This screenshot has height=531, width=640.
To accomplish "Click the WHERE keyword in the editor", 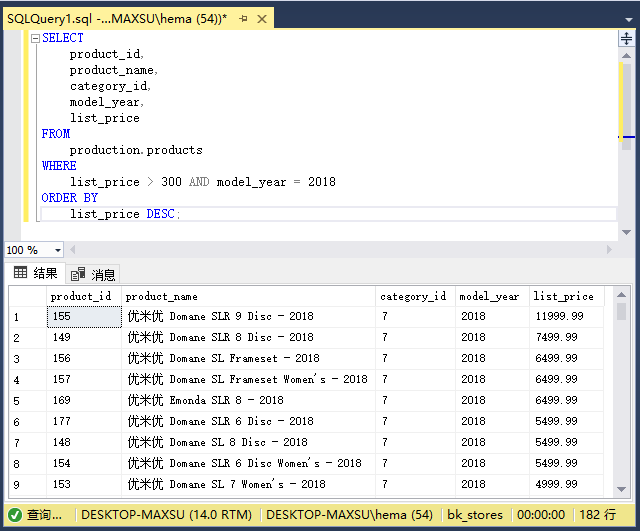I will coord(59,166).
